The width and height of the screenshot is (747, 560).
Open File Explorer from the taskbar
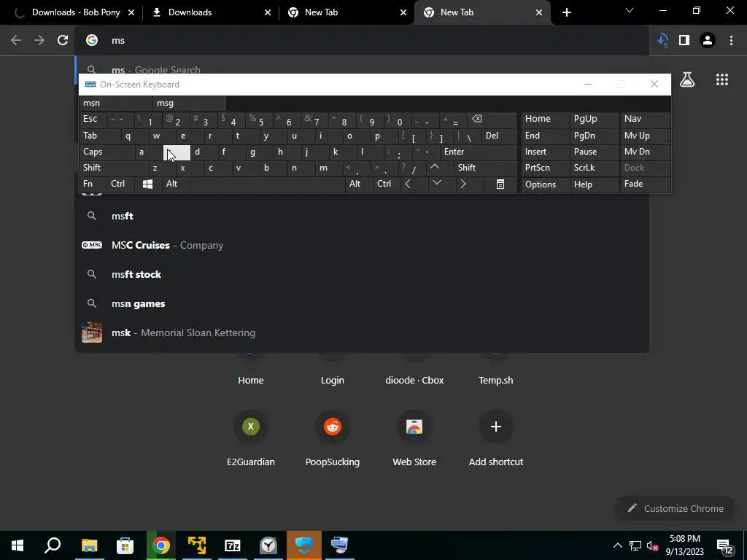(x=89, y=545)
